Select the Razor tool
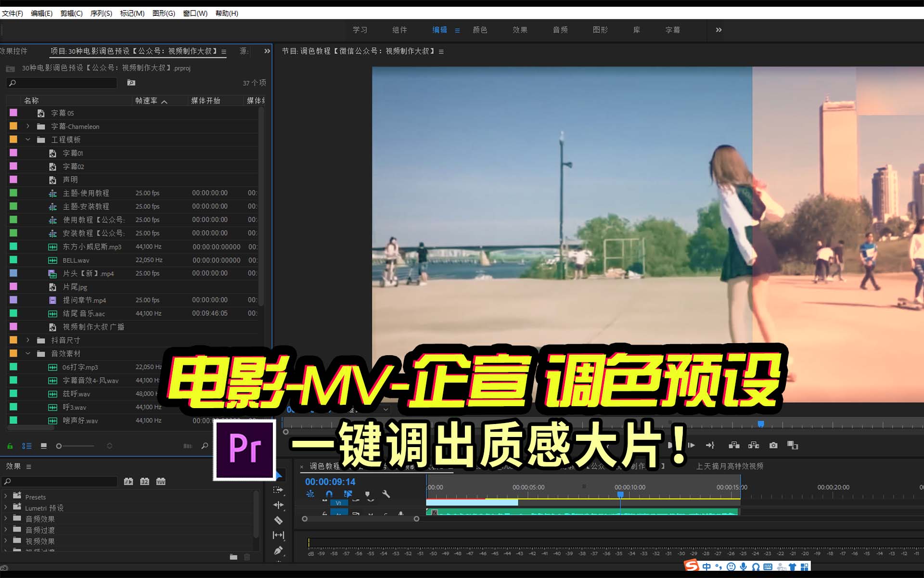924x578 pixels. (278, 520)
